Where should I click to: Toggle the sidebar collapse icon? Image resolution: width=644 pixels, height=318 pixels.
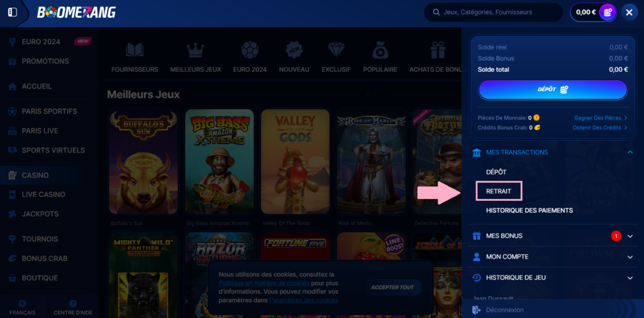13,12
